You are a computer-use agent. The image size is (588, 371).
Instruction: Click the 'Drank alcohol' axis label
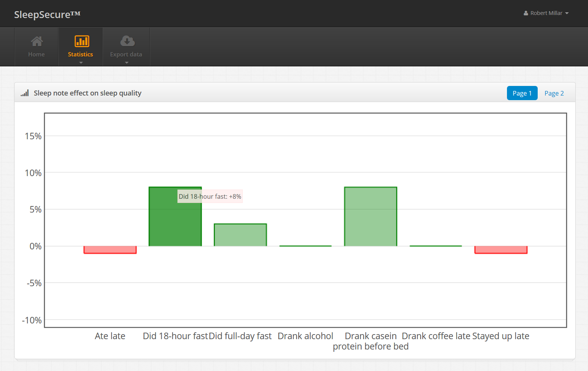pos(305,336)
